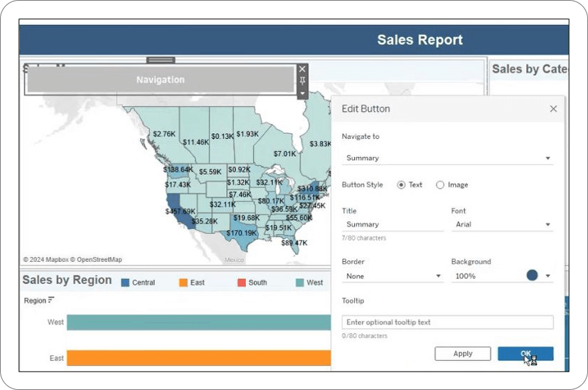The image size is (588, 390).
Task: Click the East legend color square
Action: coord(183,283)
